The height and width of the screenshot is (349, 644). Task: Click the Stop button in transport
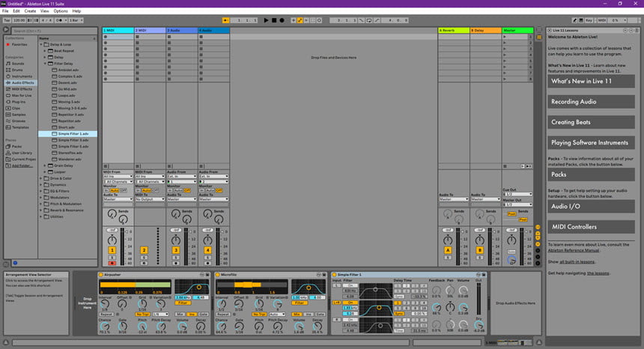274,20
